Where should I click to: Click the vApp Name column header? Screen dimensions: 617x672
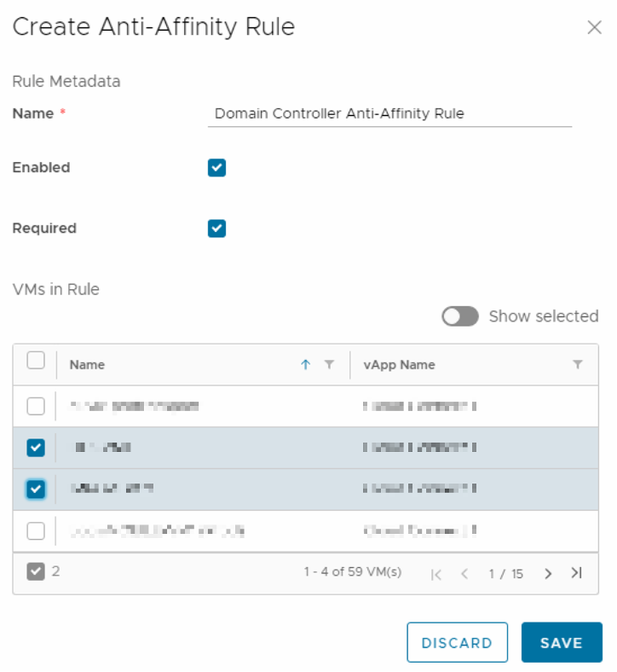coord(399,365)
